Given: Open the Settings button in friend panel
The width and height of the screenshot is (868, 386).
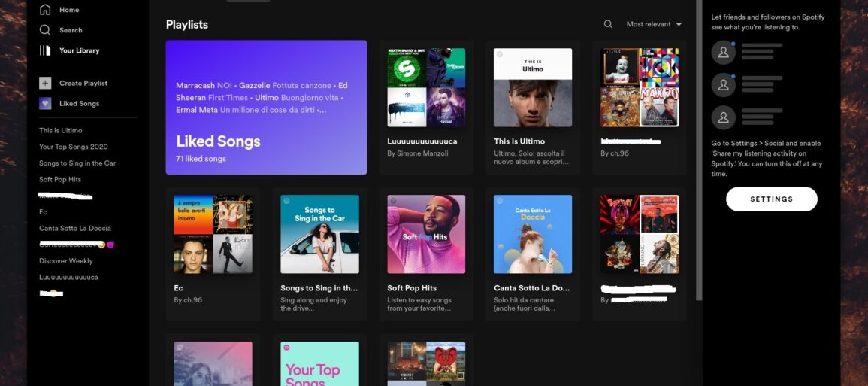Looking at the screenshot, I should (x=771, y=199).
